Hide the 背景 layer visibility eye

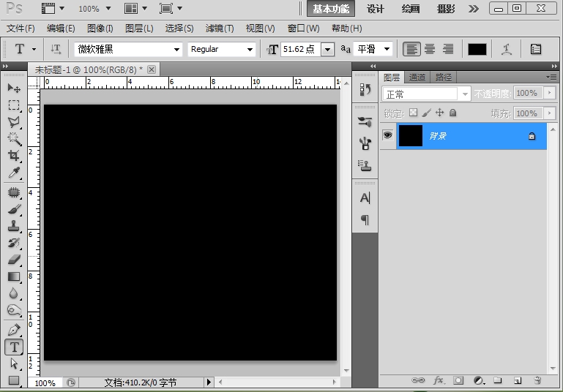tap(388, 135)
